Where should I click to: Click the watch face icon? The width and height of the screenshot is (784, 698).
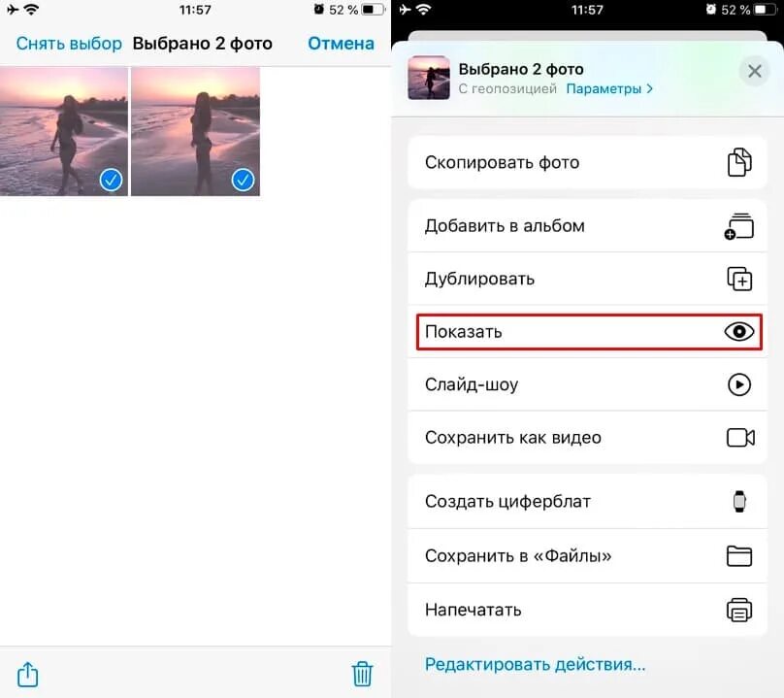739,501
